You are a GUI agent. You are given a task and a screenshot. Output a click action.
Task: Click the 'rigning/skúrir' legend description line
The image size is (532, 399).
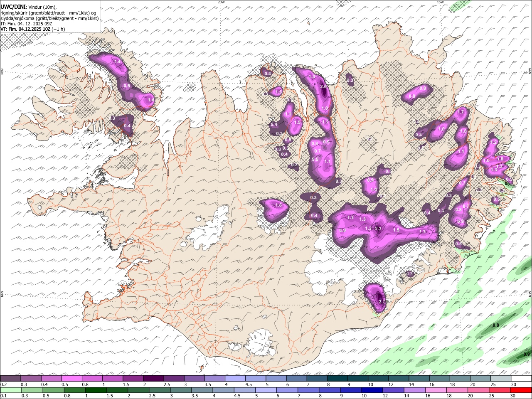click(x=49, y=12)
